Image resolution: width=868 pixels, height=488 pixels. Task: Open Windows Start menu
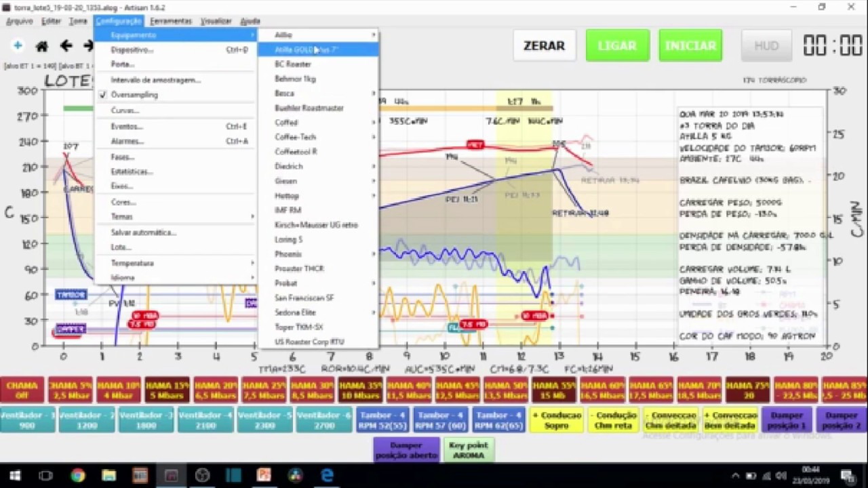click(x=15, y=476)
